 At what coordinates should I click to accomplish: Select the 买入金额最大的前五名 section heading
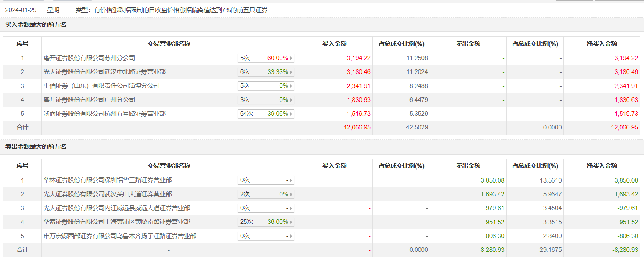click(36, 25)
